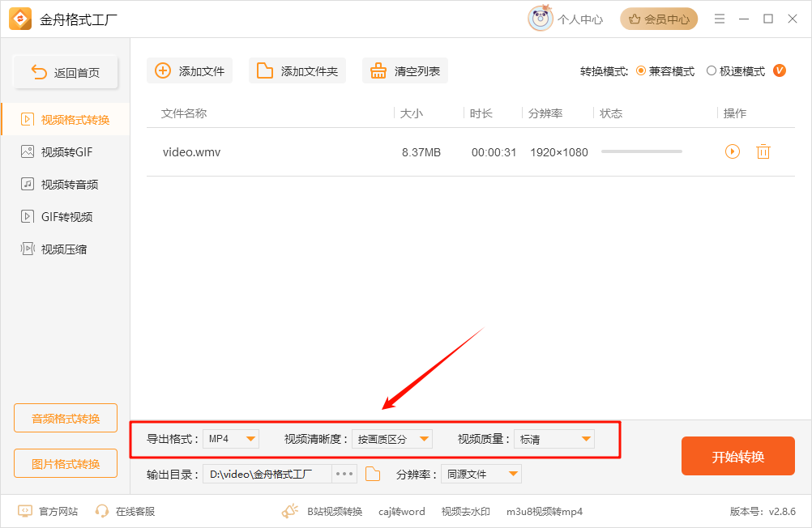The width and height of the screenshot is (812, 528).
Task: Click the orange VIP badge icon
Action: (x=780, y=70)
